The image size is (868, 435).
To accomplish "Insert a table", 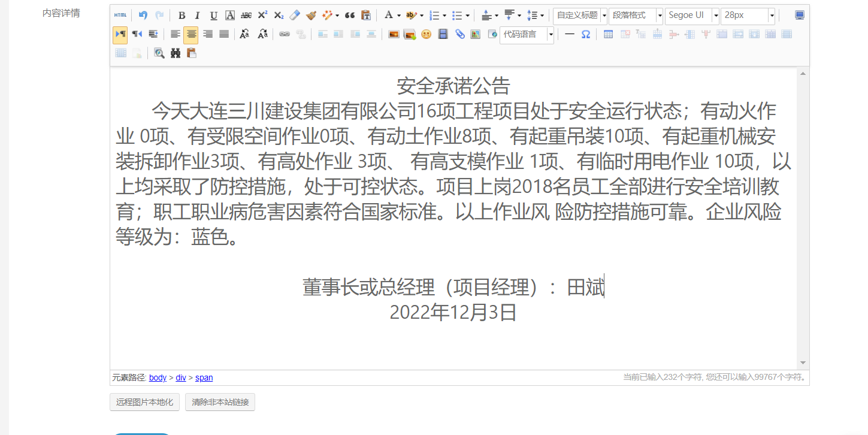I will coord(608,34).
